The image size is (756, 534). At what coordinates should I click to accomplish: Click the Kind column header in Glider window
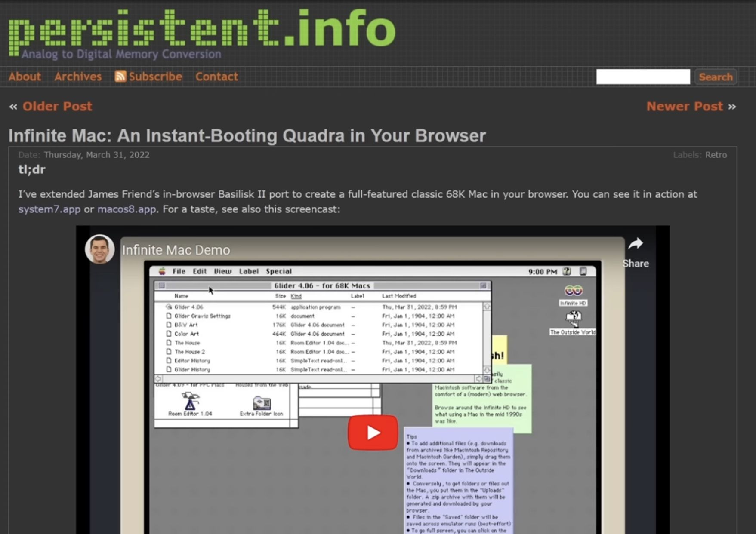click(296, 296)
